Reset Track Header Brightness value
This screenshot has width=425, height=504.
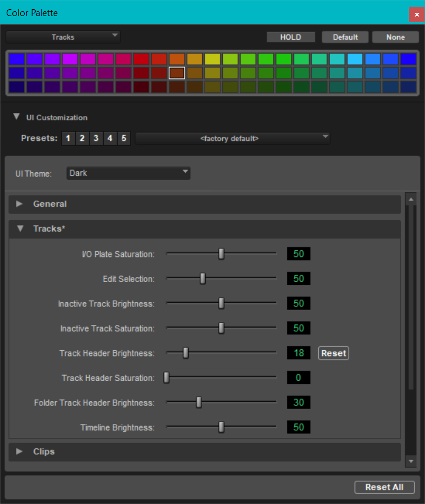[x=333, y=353]
